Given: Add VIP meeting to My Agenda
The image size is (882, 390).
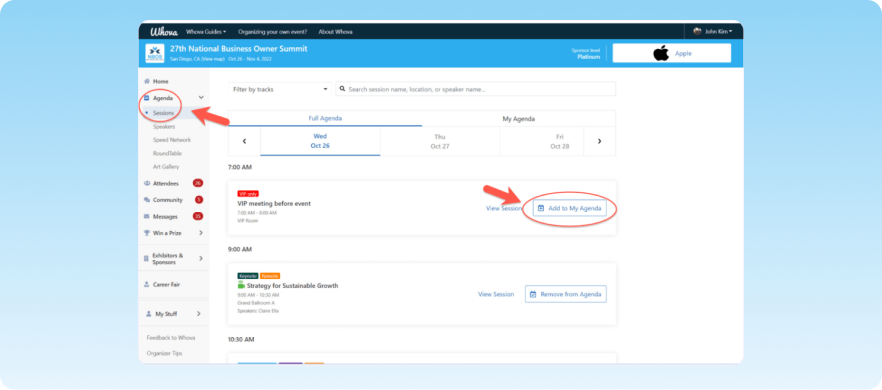Looking at the screenshot, I should coord(570,208).
